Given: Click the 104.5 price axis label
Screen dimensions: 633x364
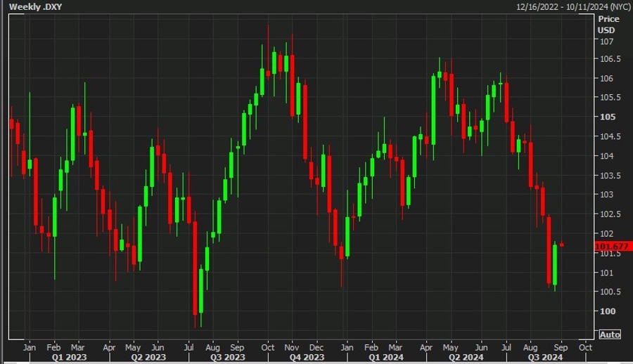Looking at the screenshot, I should pyautogui.click(x=610, y=136).
